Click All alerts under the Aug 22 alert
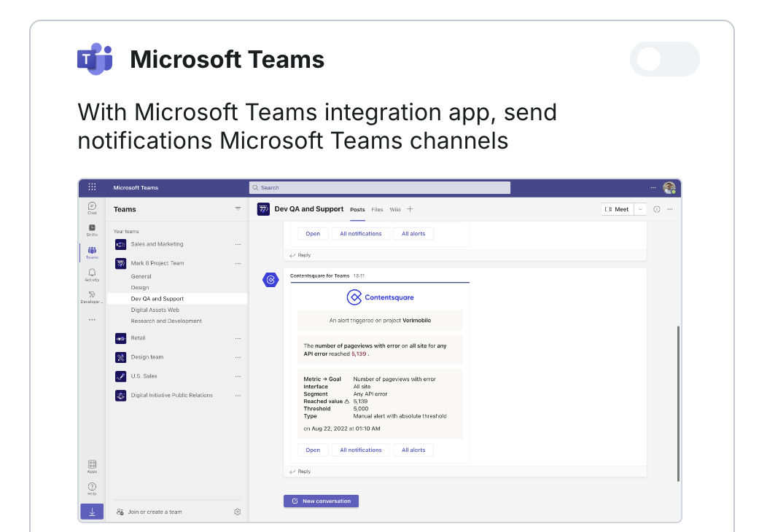 pyautogui.click(x=413, y=450)
